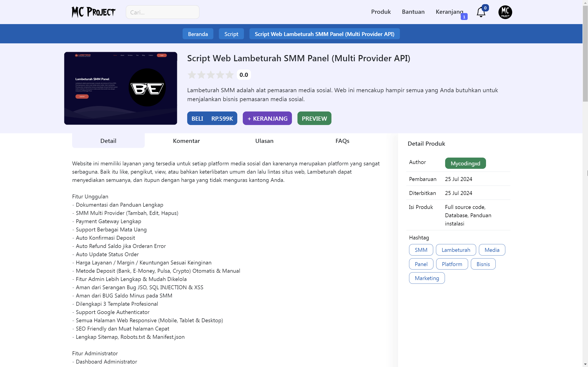The height and width of the screenshot is (367, 588).
Task: Open the Produk menu
Action: 381,12
